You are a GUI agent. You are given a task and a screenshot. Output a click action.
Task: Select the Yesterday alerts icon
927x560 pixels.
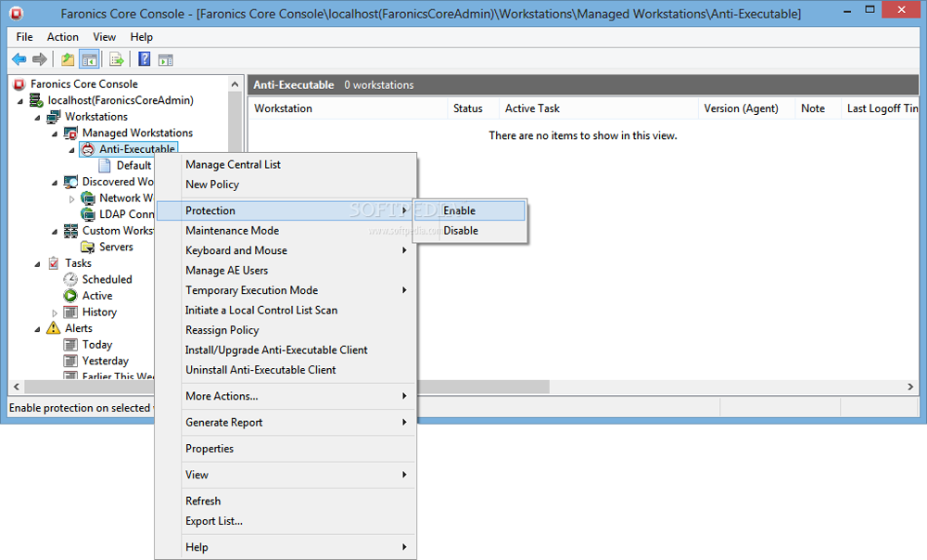pyautogui.click(x=71, y=361)
